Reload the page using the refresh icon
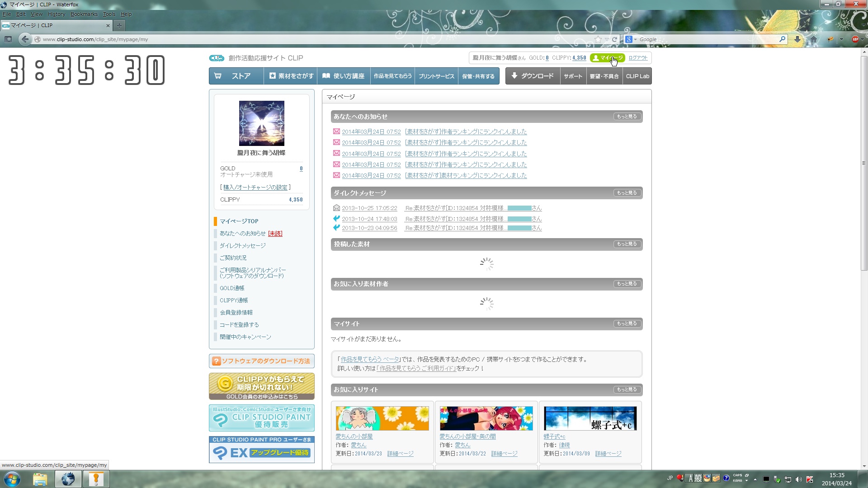 tap(614, 39)
